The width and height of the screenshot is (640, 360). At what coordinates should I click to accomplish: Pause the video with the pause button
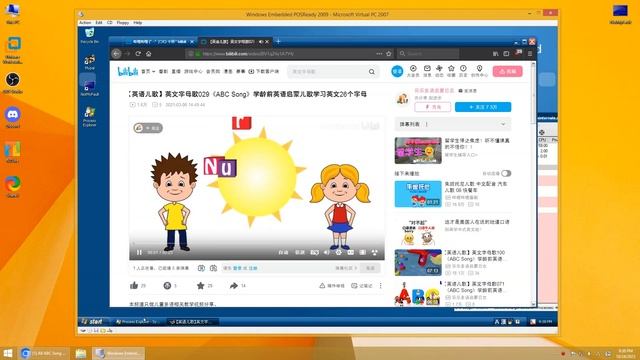[139, 253]
